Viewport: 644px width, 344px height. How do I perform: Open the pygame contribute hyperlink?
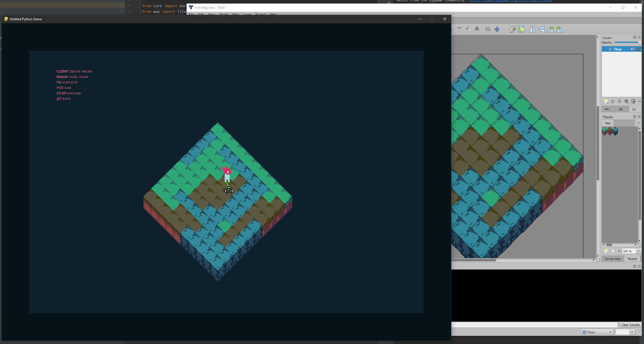[x=510, y=1]
